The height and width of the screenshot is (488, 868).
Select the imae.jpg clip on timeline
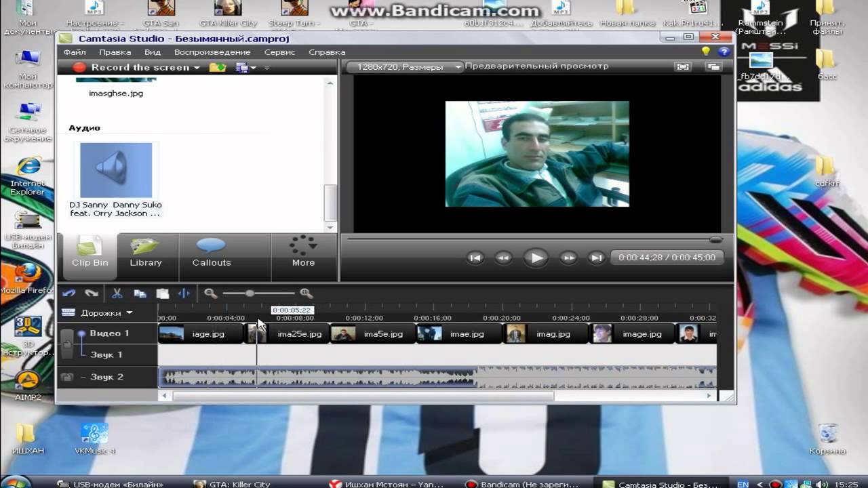point(460,333)
